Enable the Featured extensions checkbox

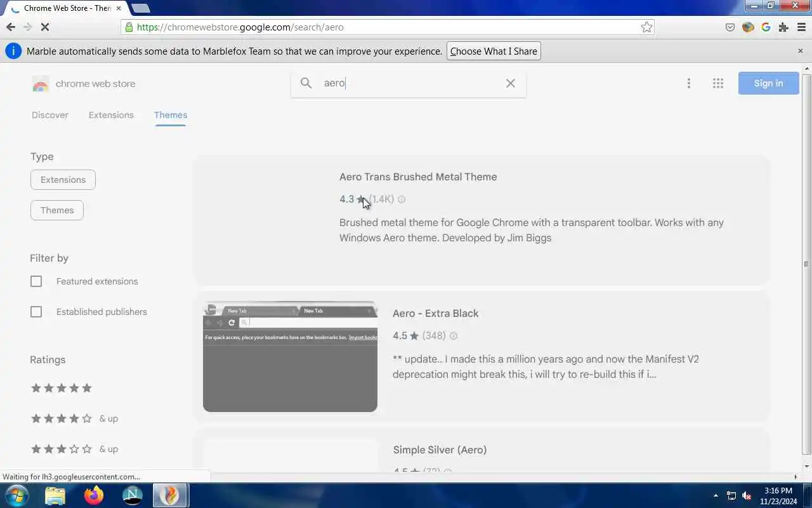(x=36, y=281)
